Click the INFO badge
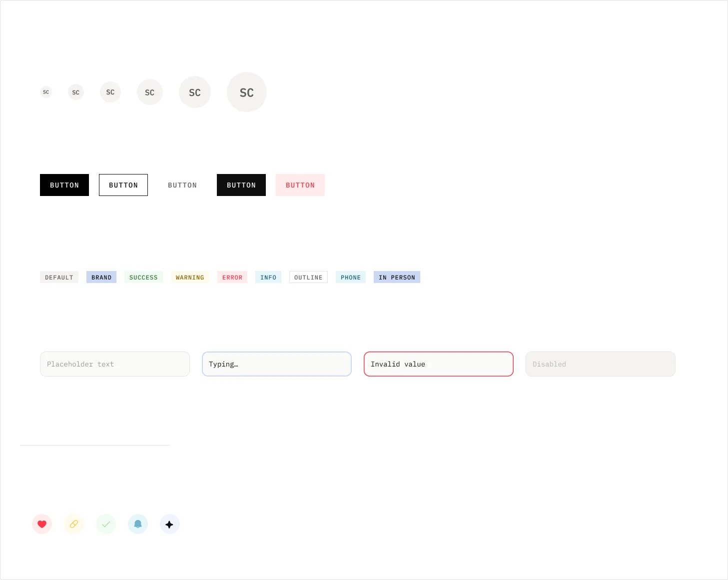The height and width of the screenshot is (580, 728). 268,277
